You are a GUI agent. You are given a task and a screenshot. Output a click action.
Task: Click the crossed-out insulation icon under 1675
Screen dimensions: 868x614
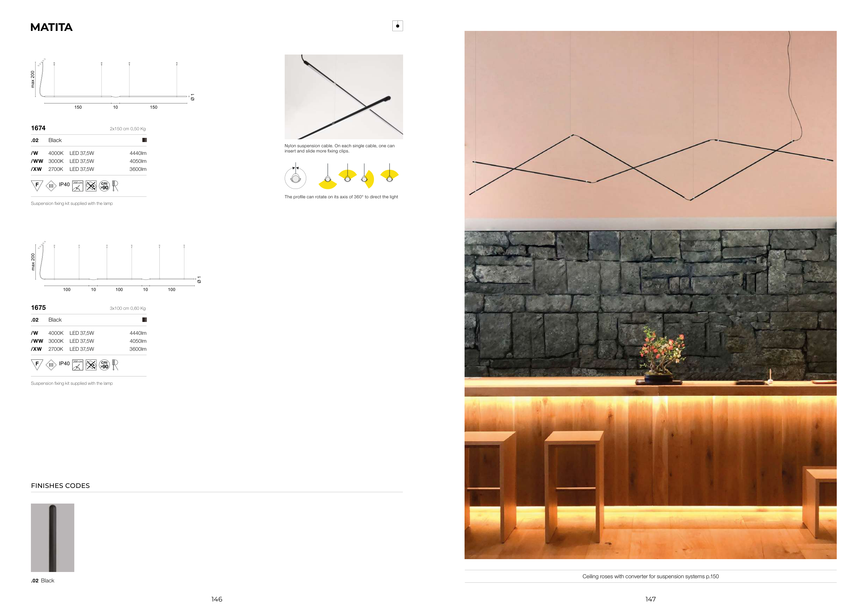(91, 365)
